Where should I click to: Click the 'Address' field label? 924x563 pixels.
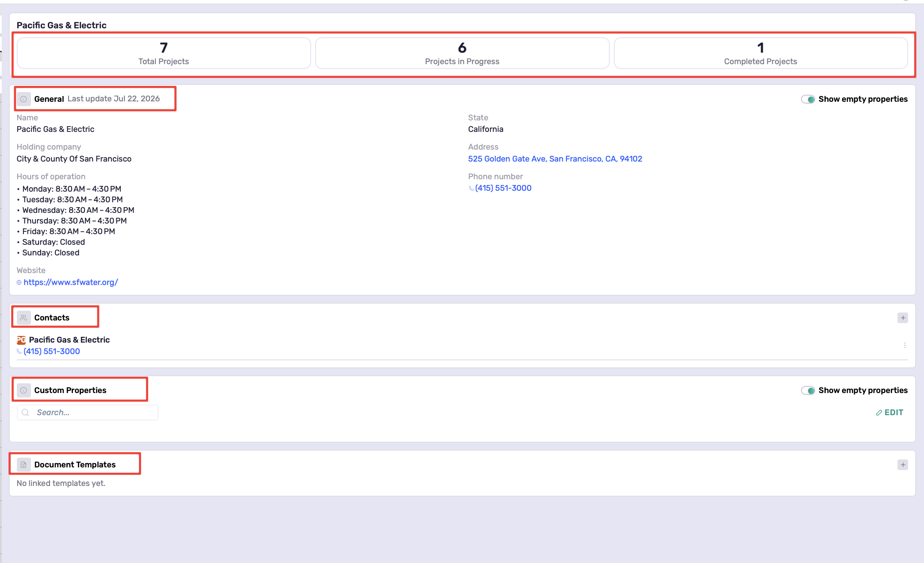pos(483,147)
